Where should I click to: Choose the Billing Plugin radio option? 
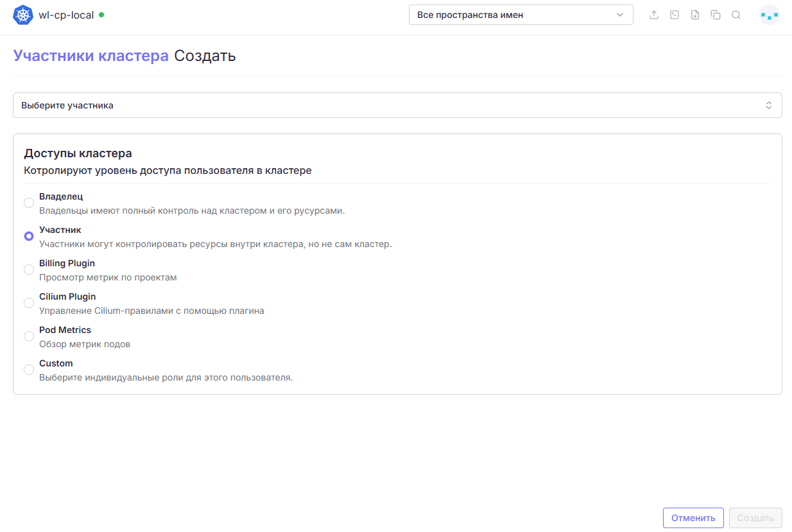pos(29,270)
